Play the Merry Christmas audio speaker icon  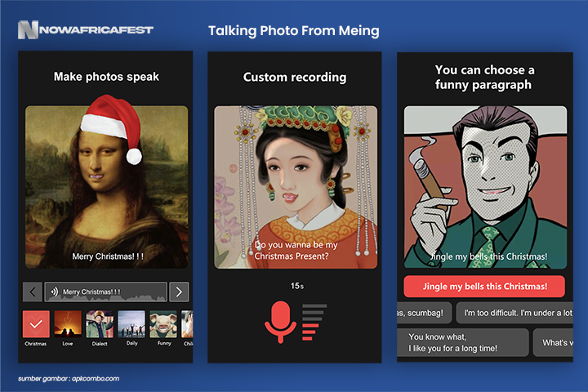[55, 292]
